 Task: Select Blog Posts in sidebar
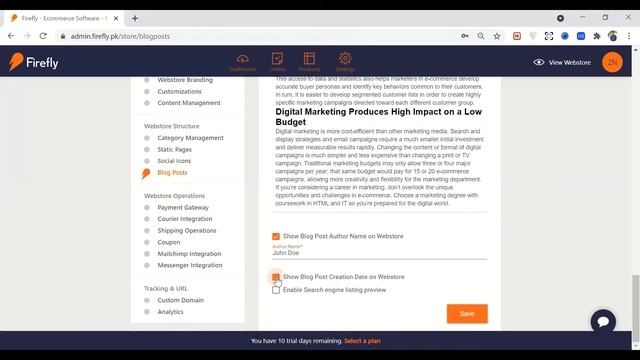click(172, 173)
